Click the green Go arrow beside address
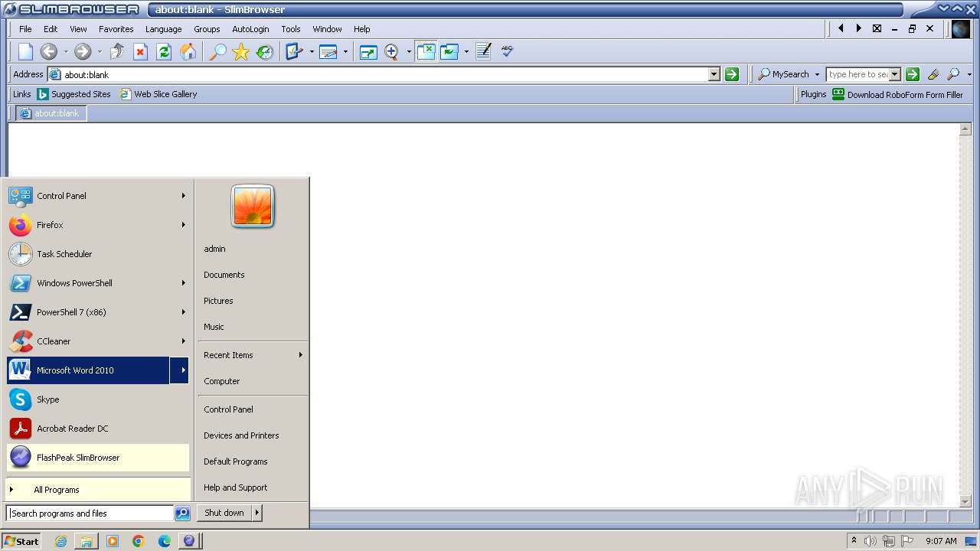This screenshot has height=551, width=980. tap(732, 74)
